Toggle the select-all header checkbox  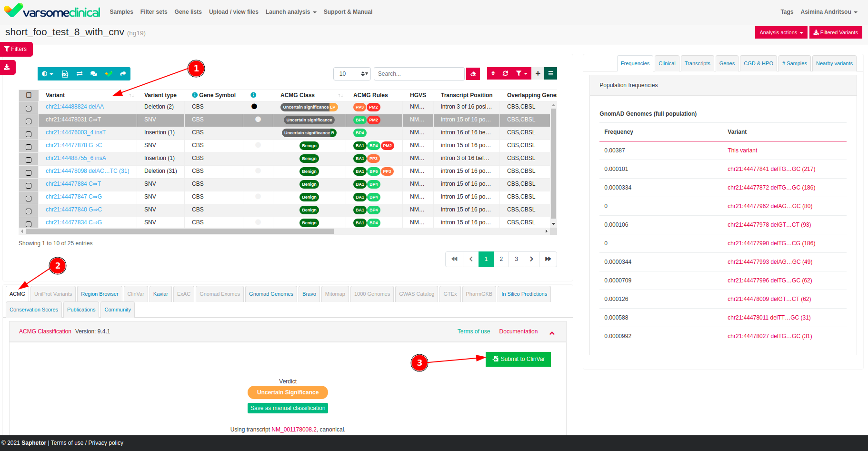[x=29, y=95]
